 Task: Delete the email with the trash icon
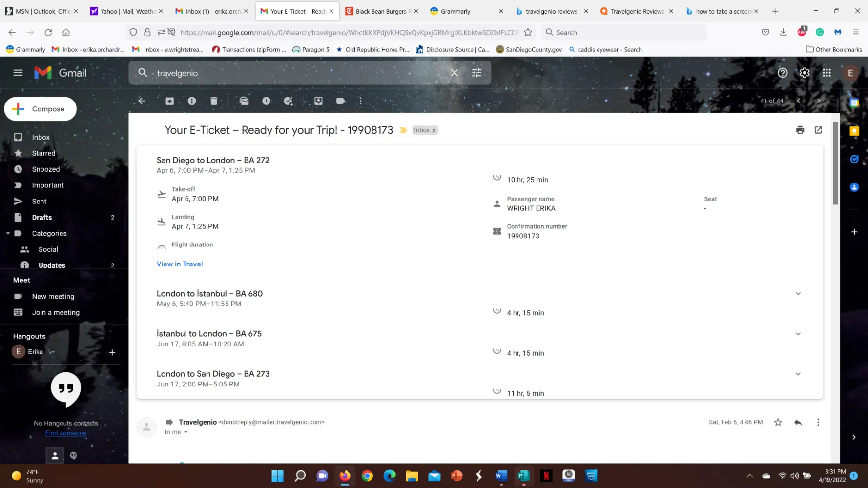(x=214, y=101)
